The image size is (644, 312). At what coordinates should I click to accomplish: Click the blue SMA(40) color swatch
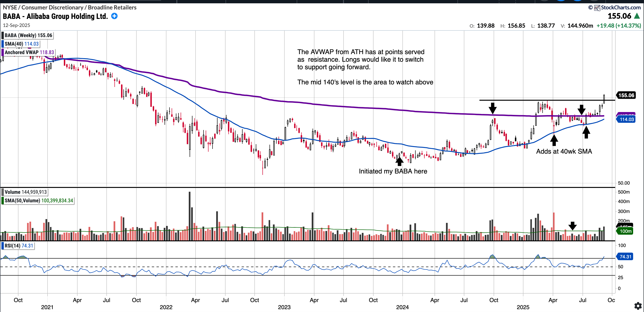[3, 44]
